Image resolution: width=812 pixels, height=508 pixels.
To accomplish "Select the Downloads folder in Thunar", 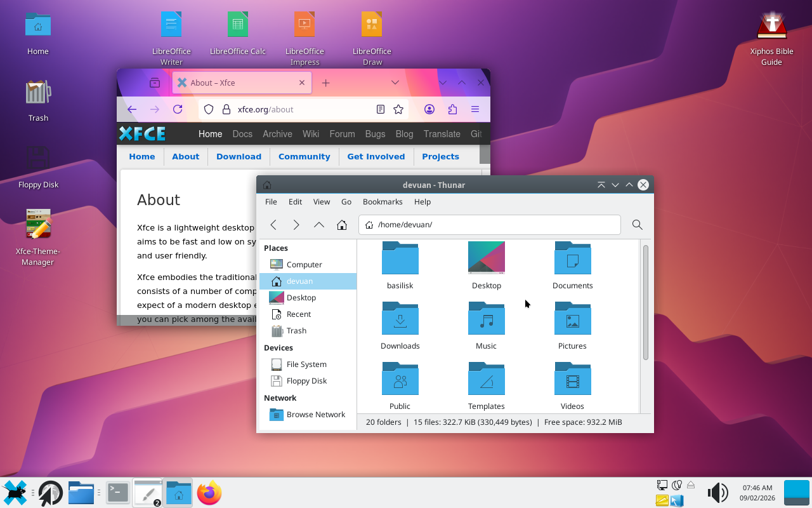I will pos(400,326).
